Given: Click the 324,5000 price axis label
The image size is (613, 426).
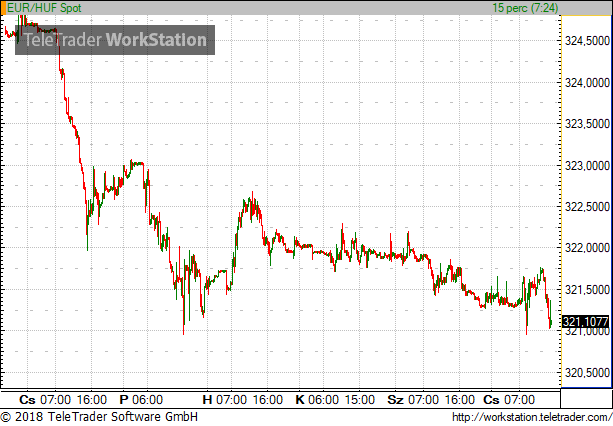Looking at the screenshot, I should [587, 41].
